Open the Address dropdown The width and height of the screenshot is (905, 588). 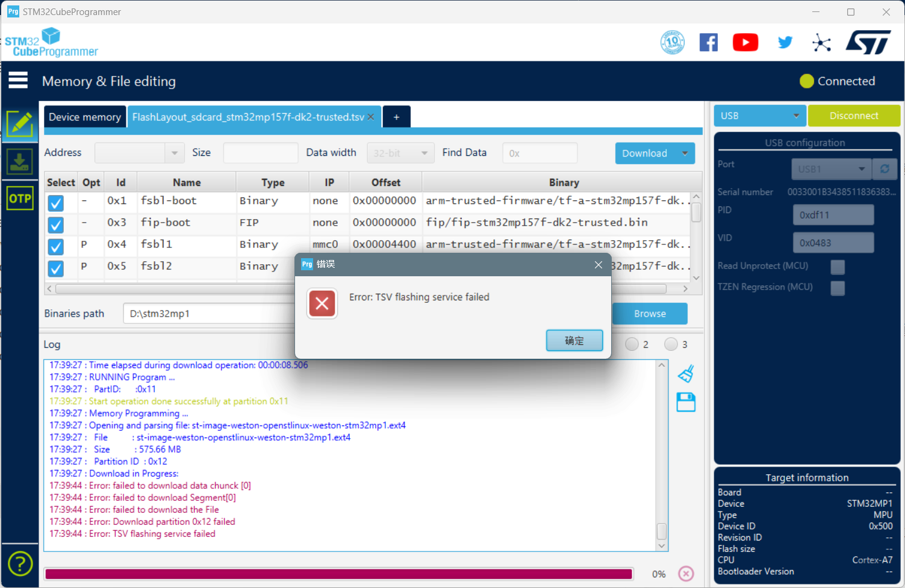tap(175, 153)
